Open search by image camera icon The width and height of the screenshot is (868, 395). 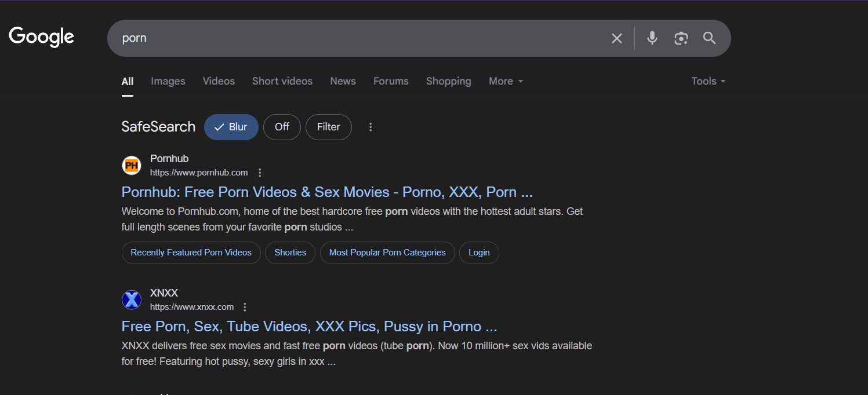pyautogui.click(x=681, y=38)
